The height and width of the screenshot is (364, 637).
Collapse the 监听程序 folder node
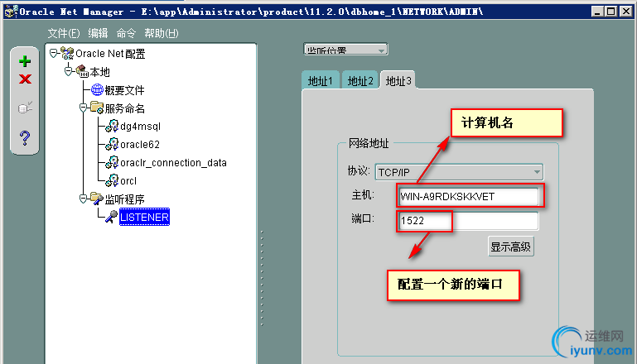84,199
